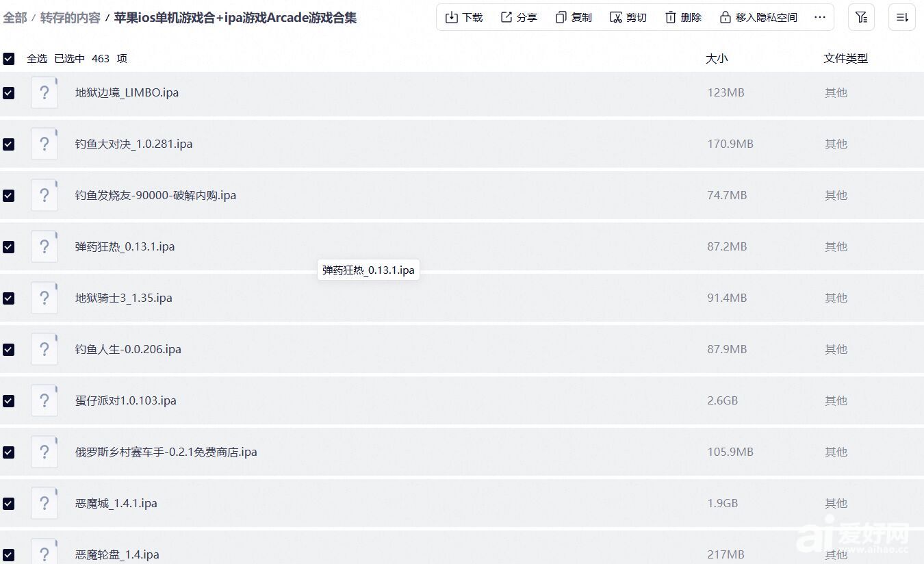Open file name 蛋仔派对1.0.103.ipa
The width and height of the screenshot is (924, 564).
click(126, 400)
